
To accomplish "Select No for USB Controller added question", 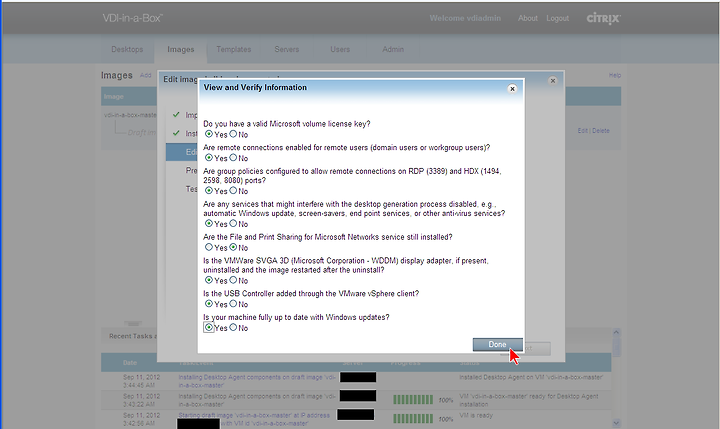I will (x=233, y=304).
